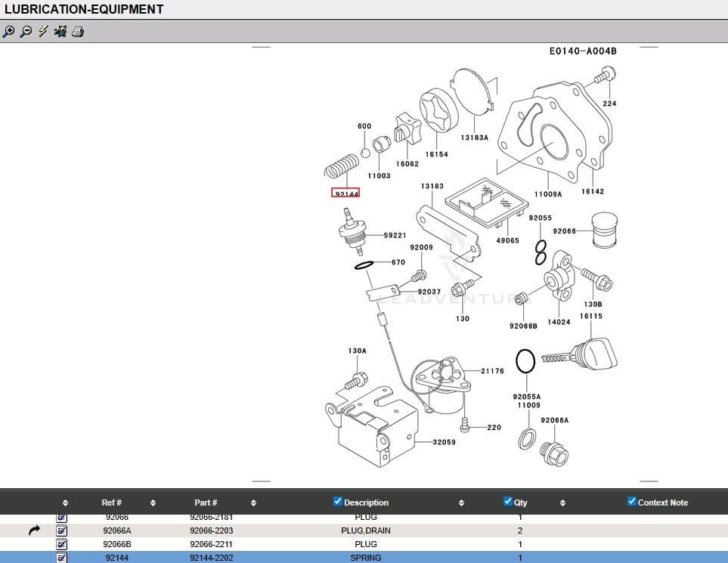Disable the Context Note column checkbox

[x=632, y=502]
